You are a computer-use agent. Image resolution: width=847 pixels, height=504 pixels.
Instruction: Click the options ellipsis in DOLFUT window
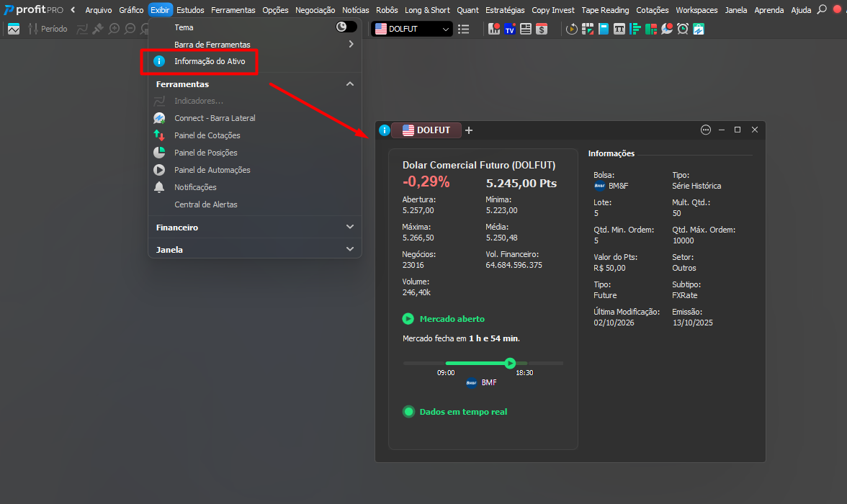(x=706, y=130)
